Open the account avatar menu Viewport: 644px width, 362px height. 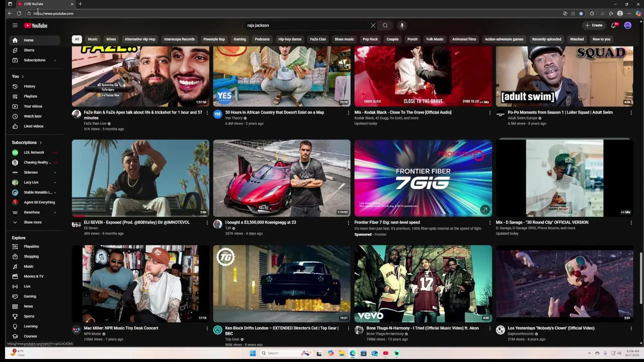(x=627, y=25)
